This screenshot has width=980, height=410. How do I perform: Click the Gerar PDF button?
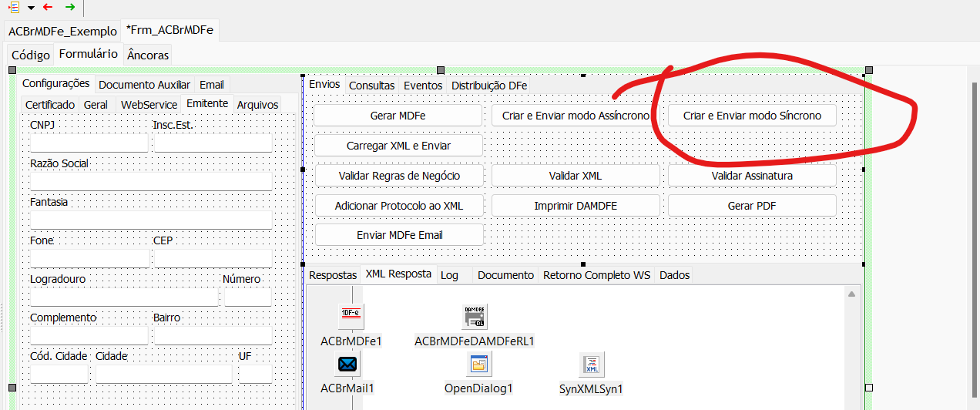point(752,206)
